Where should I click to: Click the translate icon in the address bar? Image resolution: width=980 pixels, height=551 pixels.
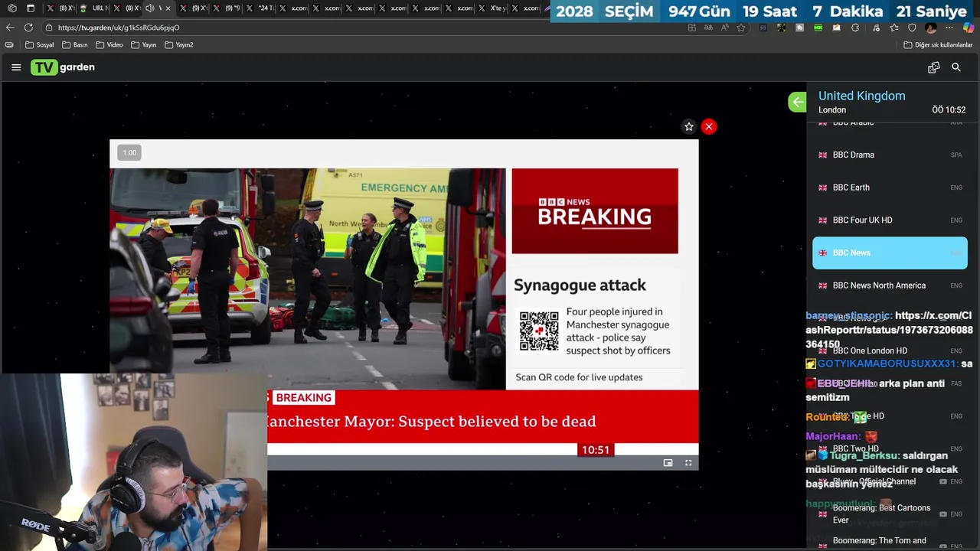(708, 28)
